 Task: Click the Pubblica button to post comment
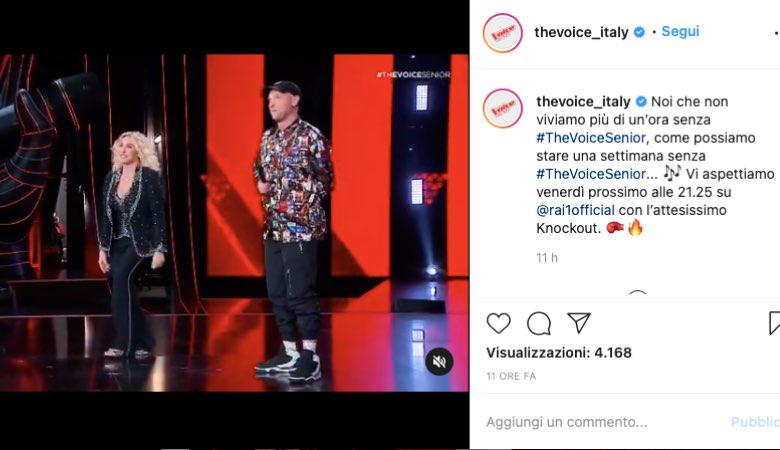click(755, 422)
